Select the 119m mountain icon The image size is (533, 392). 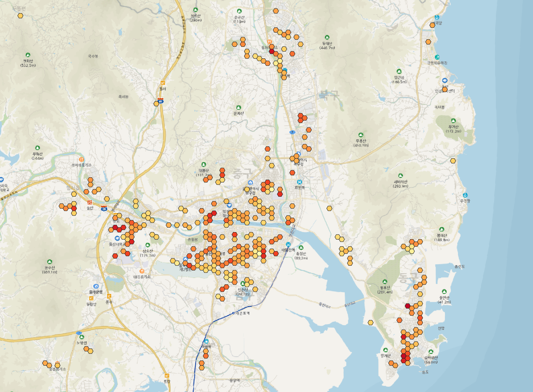pyautogui.click(x=239, y=11)
